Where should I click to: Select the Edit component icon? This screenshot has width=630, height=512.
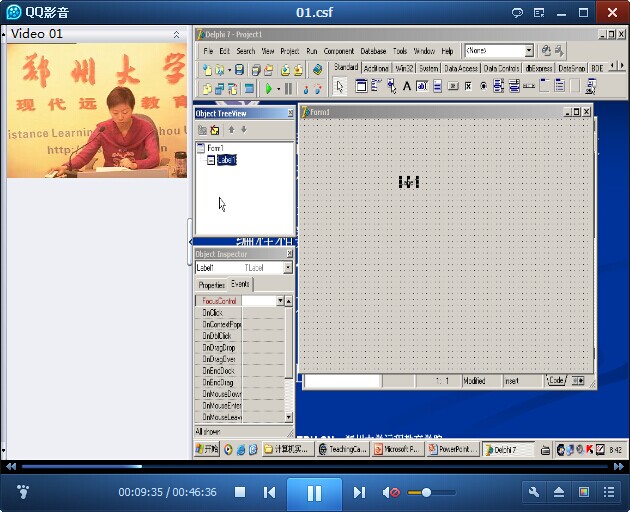pyautogui.click(x=422, y=86)
